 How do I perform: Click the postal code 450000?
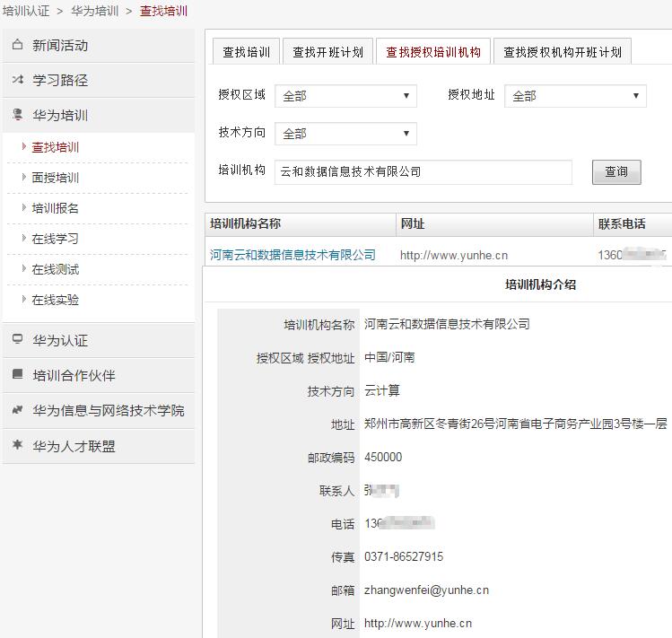(x=383, y=457)
